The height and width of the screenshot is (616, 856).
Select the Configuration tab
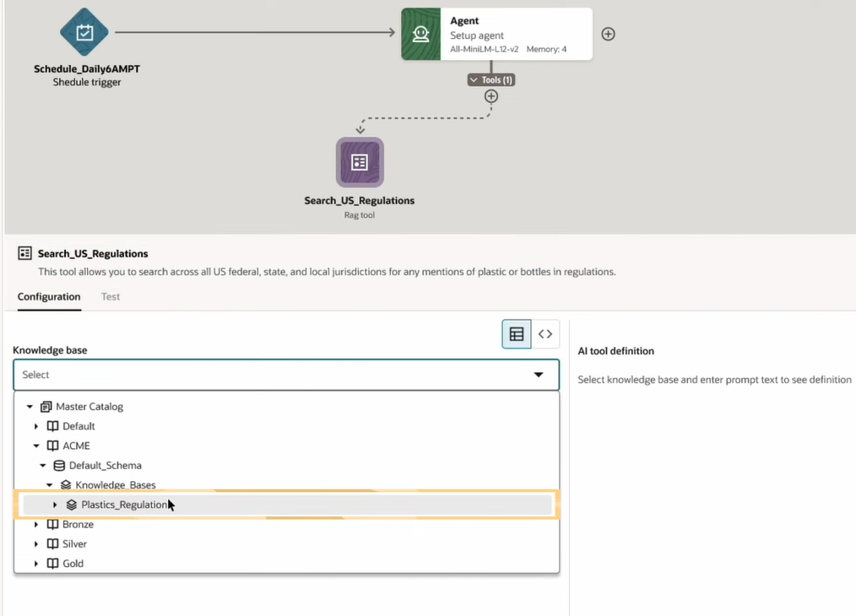pos(49,297)
